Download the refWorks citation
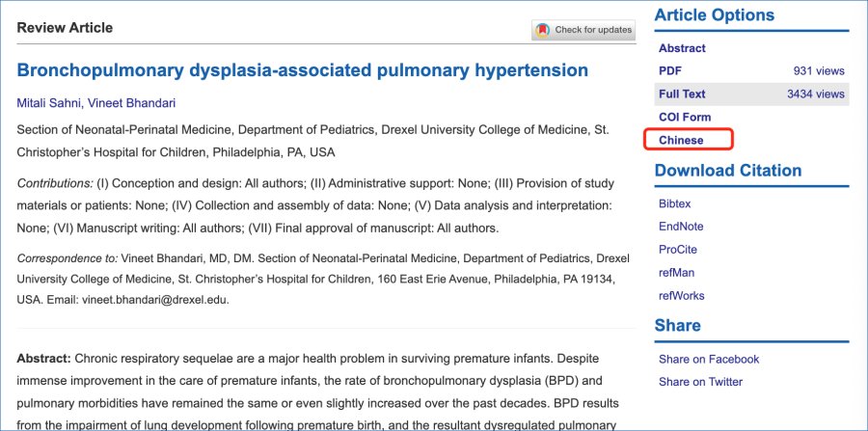 pyautogui.click(x=682, y=295)
